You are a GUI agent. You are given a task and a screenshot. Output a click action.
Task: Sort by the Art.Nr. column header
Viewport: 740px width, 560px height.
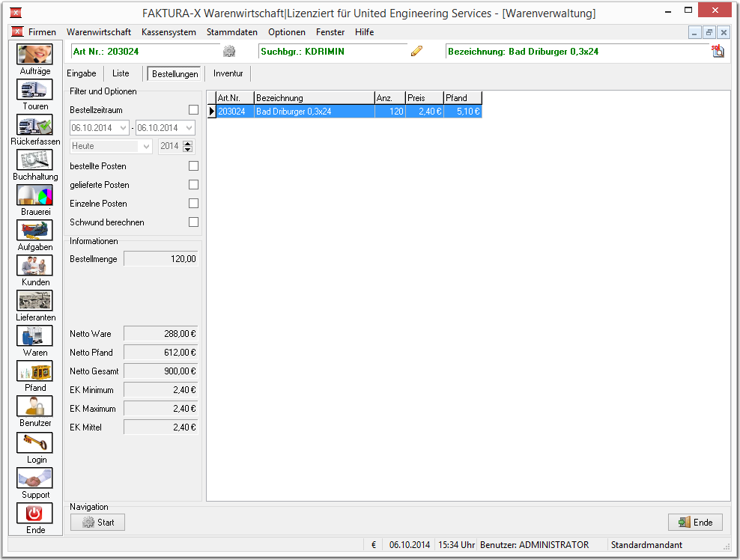pos(235,98)
